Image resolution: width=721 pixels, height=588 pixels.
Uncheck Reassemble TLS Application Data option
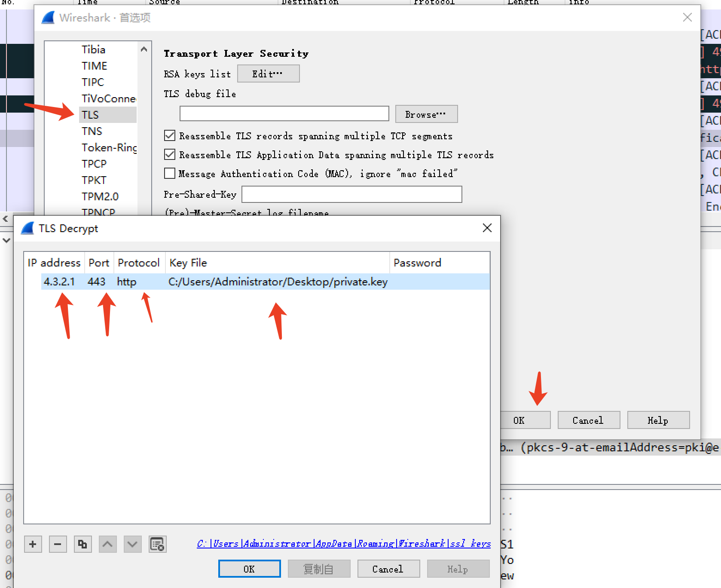(169, 154)
